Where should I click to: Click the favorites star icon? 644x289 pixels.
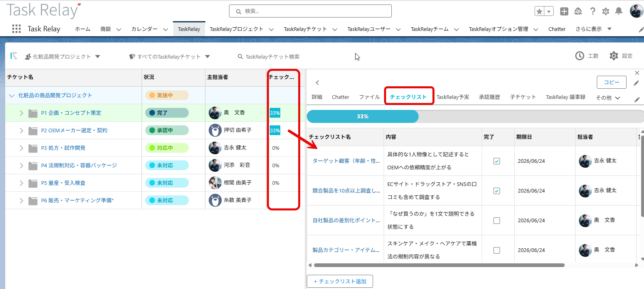(539, 11)
